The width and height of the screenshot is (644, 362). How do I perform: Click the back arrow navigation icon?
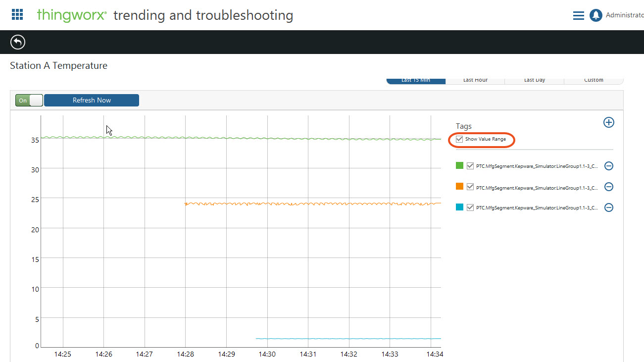coord(17,42)
